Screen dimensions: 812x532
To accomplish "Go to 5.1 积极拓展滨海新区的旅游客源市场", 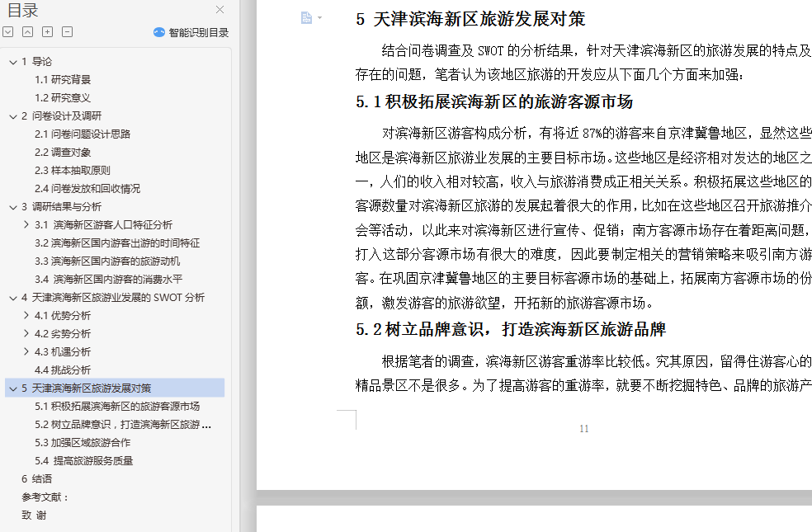I will (x=117, y=407).
